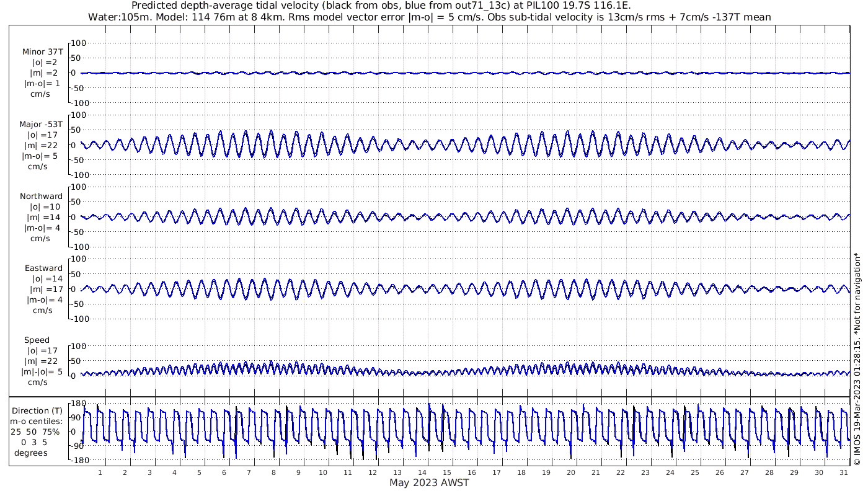This screenshot has height=496, width=868.
Task: Click the 'Direction (T)' panel label
Action: click(37, 410)
